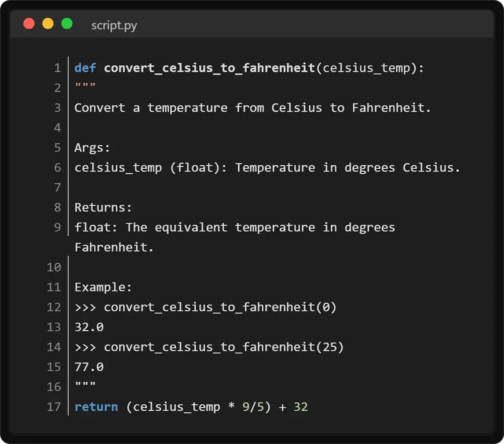This screenshot has width=504, height=444.
Task: Click the celsius_temp parameter on line 1
Action: pyautogui.click(x=366, y=68)
